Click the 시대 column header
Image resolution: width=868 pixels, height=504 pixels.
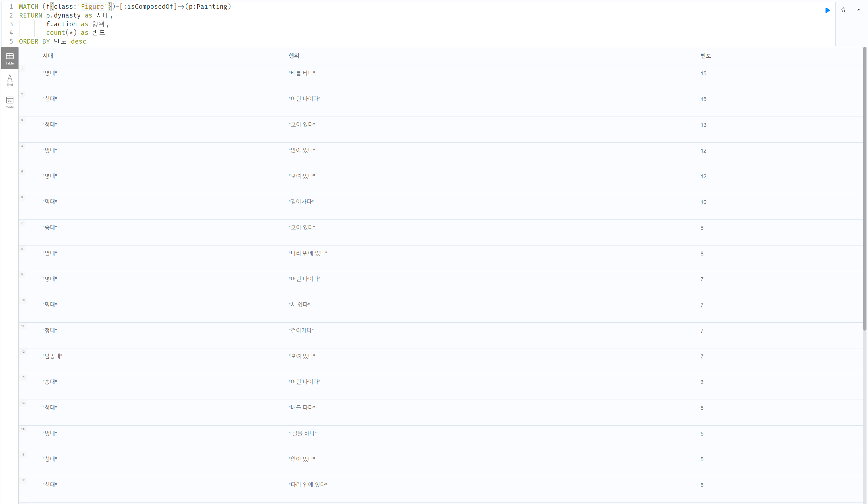coord(48,56)
